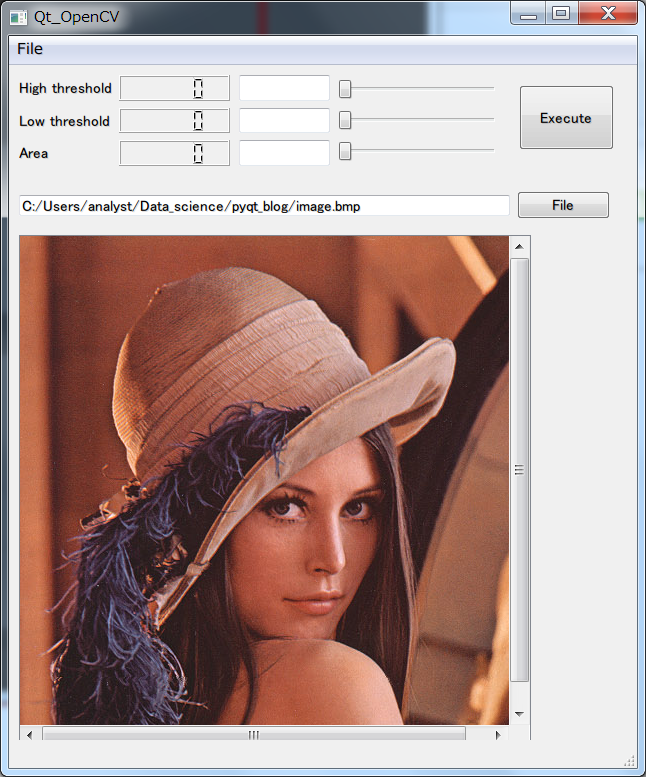The height and width of the screenshot is (777, 646).
Task: Click the horizontal scrollbar right arrow
Action: (498, 735)
